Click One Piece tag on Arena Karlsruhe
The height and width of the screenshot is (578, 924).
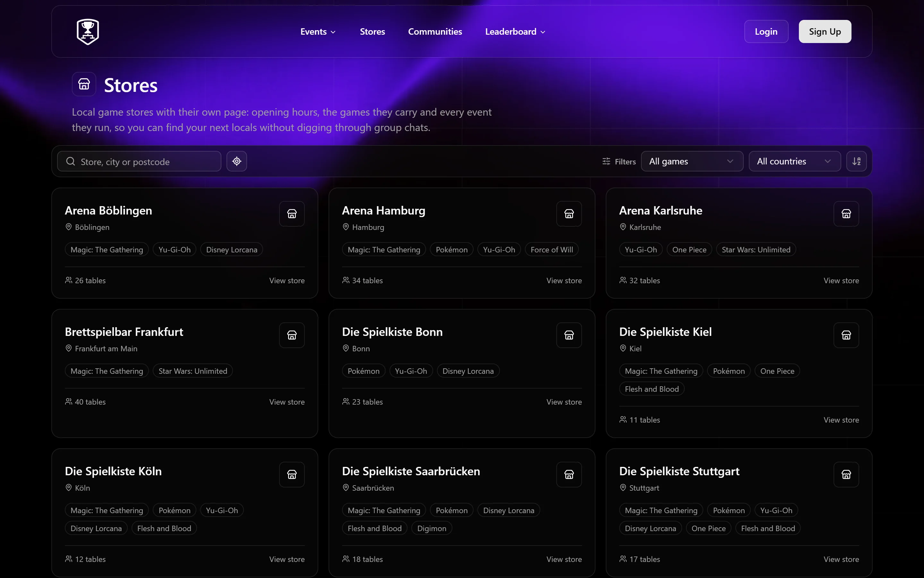[689, 250]
